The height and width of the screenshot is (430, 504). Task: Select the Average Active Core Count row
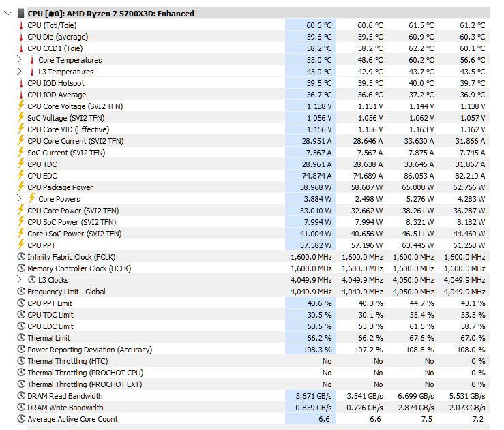72,419
